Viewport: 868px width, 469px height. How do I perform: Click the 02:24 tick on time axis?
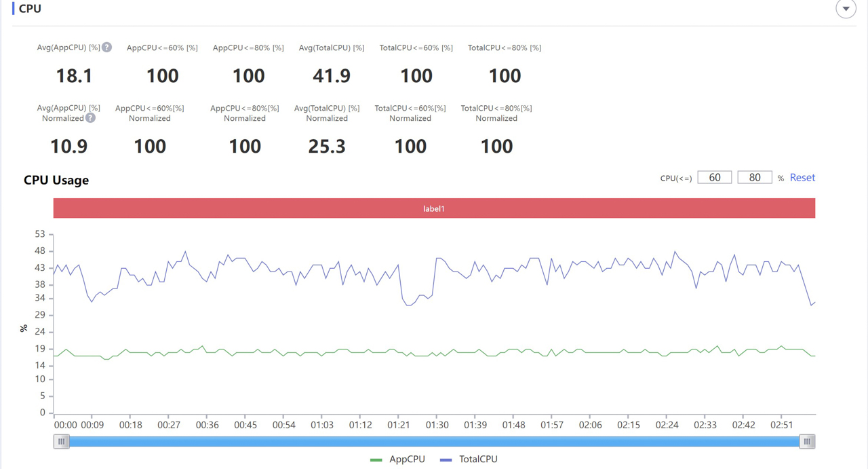tap(667, 425)
